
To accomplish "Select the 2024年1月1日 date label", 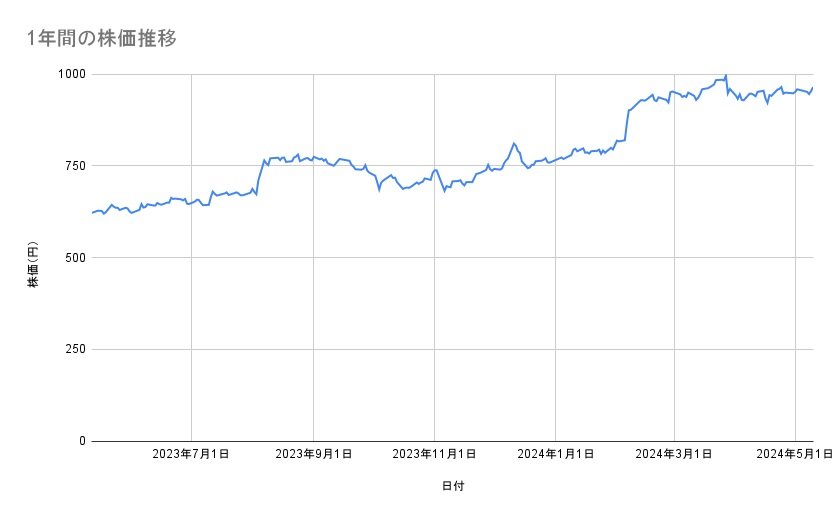I will 553,455.
